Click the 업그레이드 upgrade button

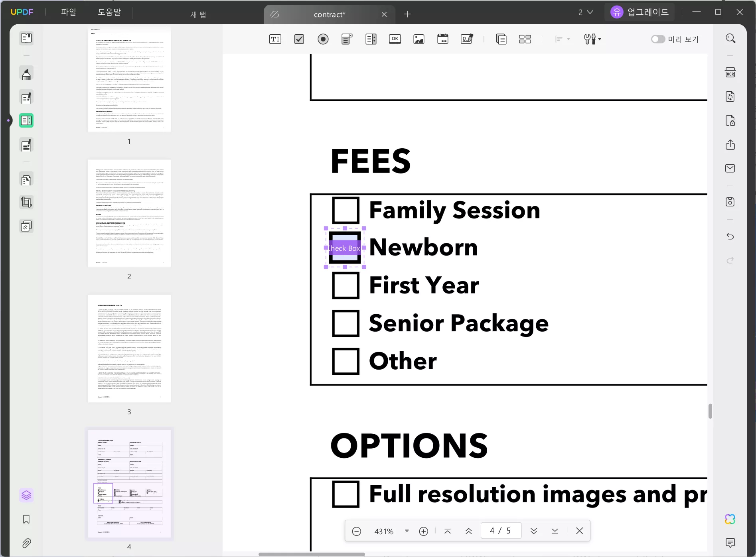(x=640, y=12)
